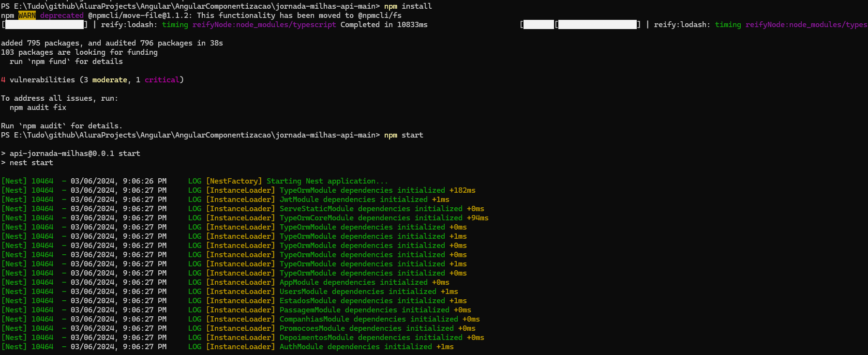Image resolution: width=868 pixels, height=355 pixels.
Task: Click the left reify progress bar
Action: pyautogui.click(x=45, y=25)
